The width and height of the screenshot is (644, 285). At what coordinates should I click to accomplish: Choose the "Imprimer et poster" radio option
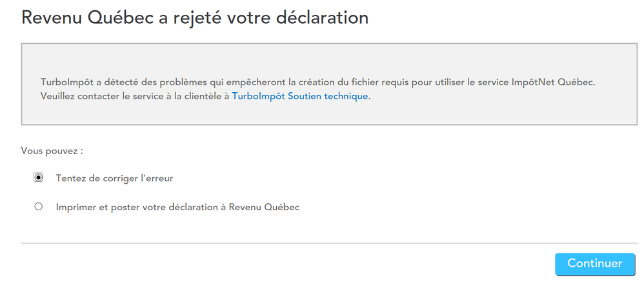(x=39, y=207)
